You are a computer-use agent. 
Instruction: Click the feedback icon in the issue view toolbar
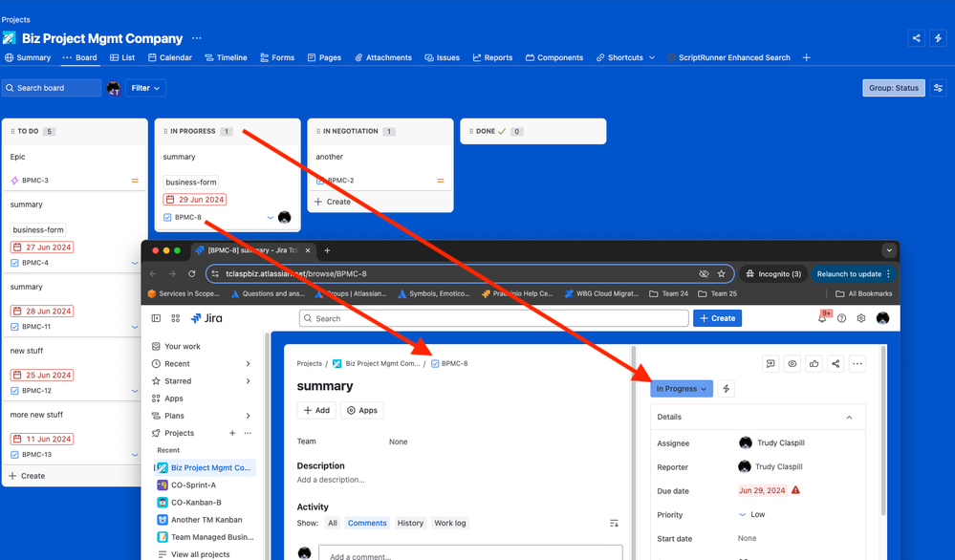tap(771, 364)
